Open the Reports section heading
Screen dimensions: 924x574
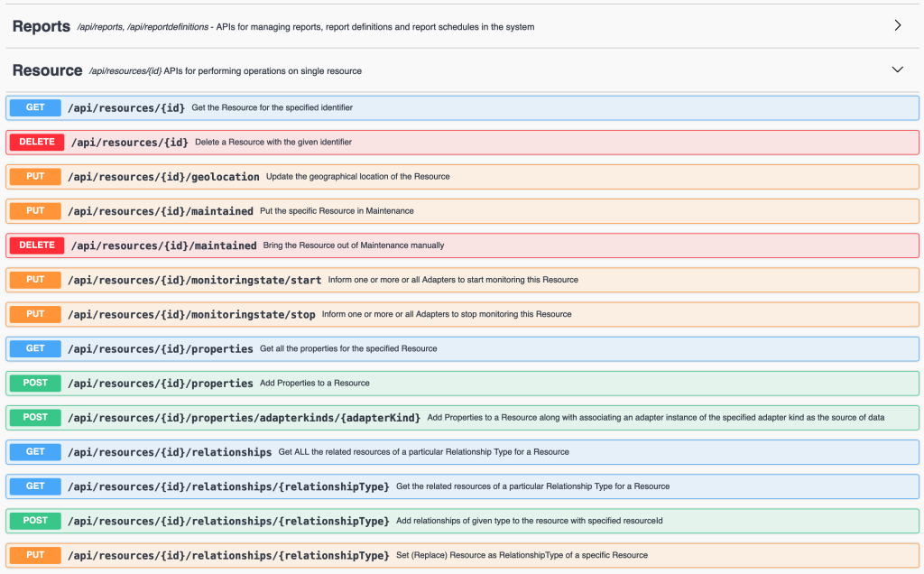(42, 26)
